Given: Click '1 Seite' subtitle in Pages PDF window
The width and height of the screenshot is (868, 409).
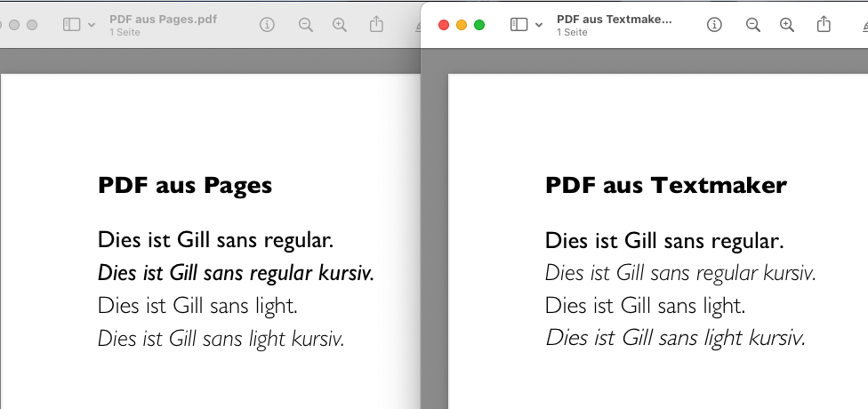Looking at the screenshot, I should [125, 32].
